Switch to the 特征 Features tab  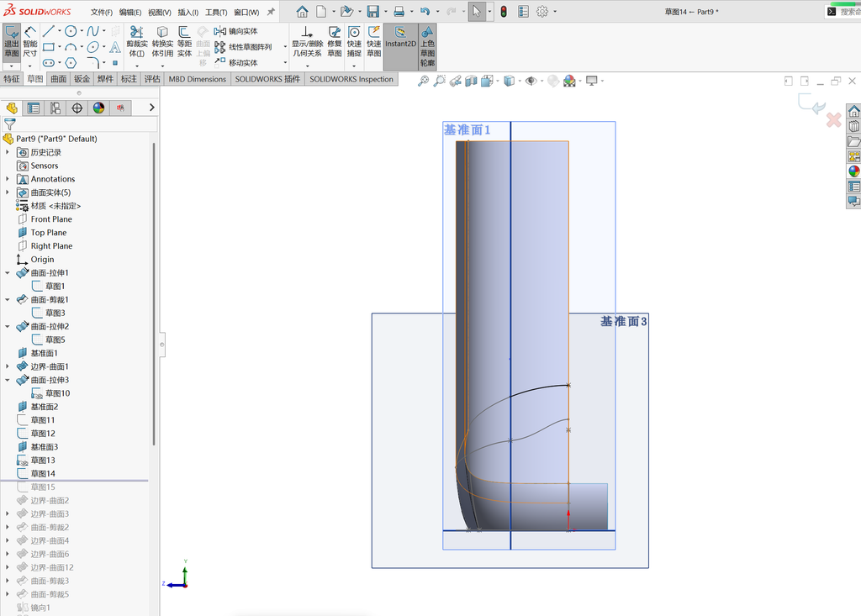(x=12, y=79)
